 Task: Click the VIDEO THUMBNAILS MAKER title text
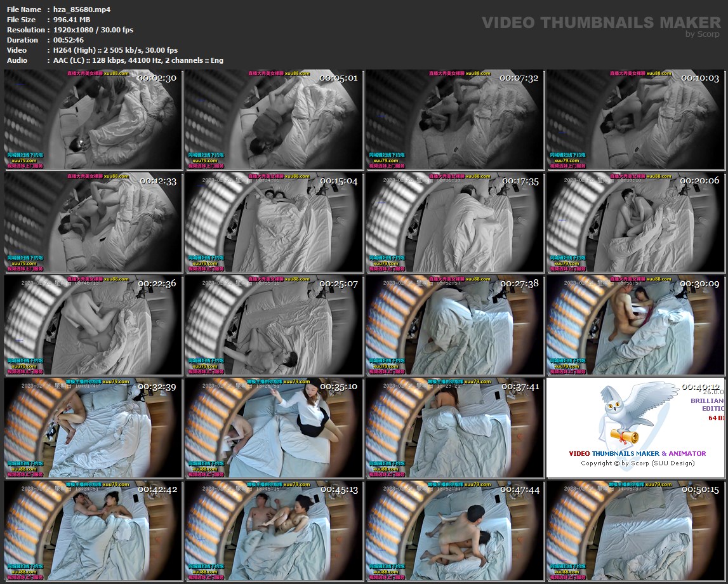point(601,22)
